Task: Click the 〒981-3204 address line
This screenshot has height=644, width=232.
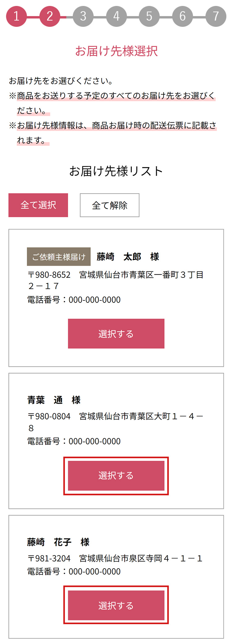Action: 115,558
